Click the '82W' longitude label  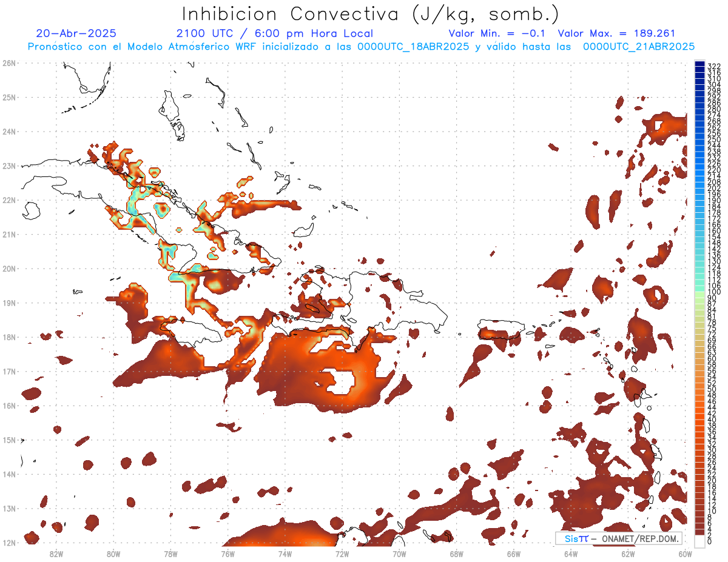[56, 554]
